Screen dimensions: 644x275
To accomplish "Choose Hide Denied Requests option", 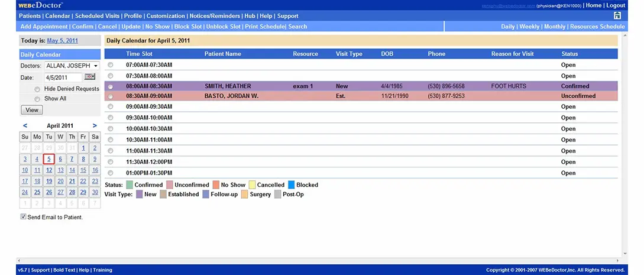I will click(37, 89).
